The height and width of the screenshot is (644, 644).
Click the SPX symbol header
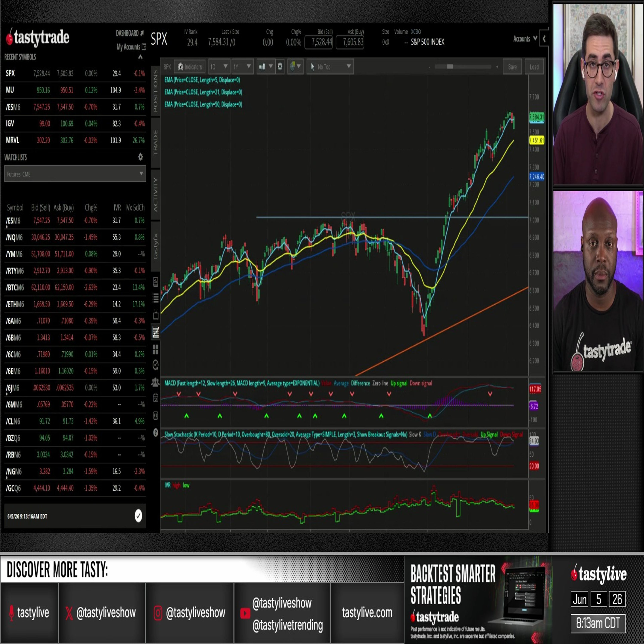coord(159,39)
